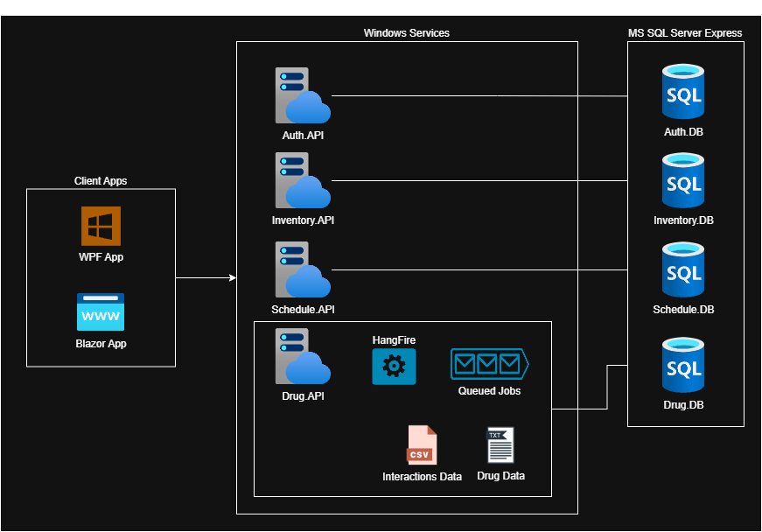Select the Client Apps group label

[x=101, y=181]
